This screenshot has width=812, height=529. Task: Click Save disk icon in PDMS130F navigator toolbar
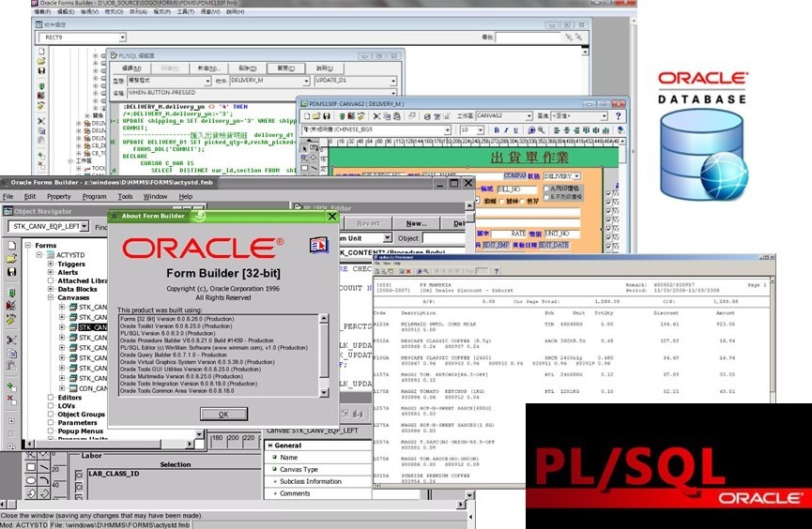[x=41, y=70]
